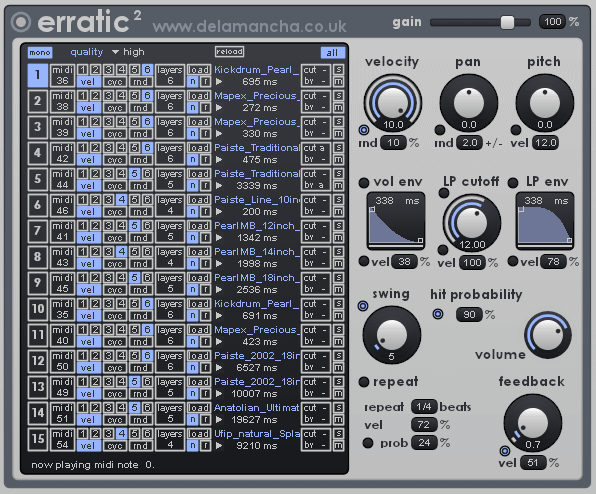Viewport: 596px width, 494px height.
Task: Click the r button in row 3
Action: pyautogui.click(x=205, y=133)
